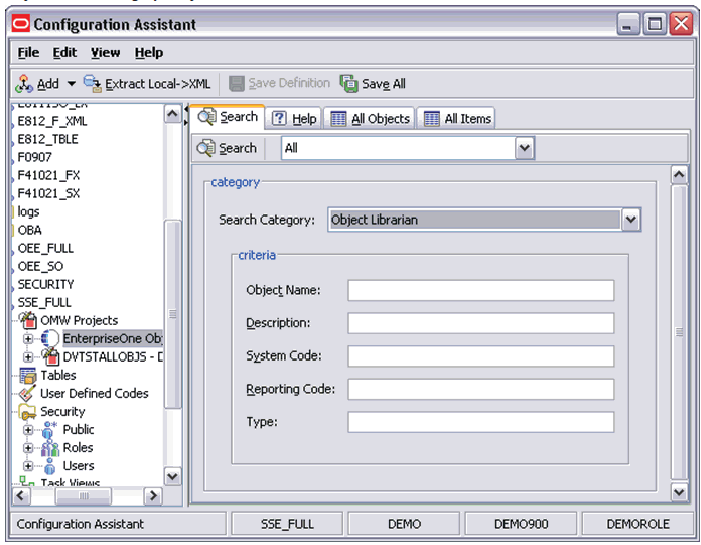
Task: Switch to the All Items tab
Action: 456,118
